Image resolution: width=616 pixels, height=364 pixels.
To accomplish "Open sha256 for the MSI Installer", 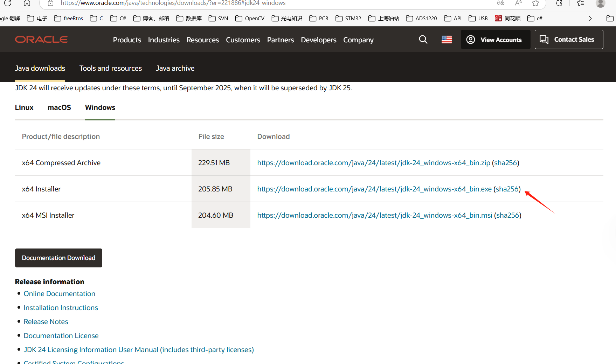I will click(x=508, y=215).
